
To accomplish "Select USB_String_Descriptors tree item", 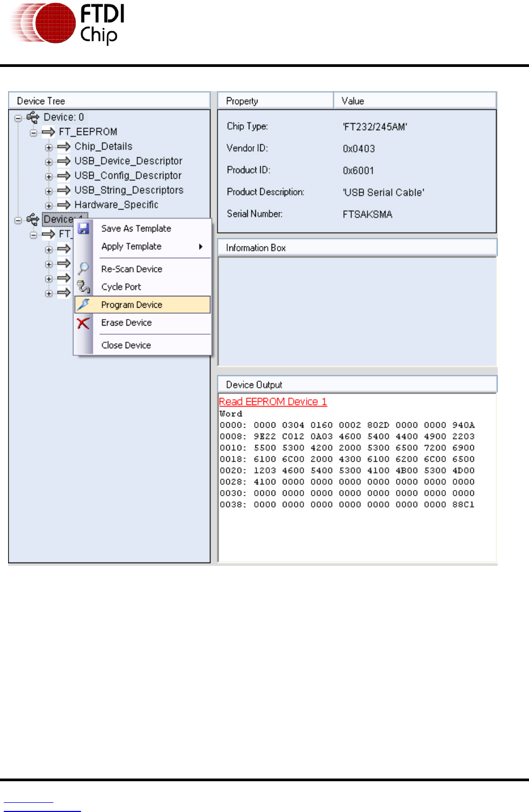I will tap(129, 190).
